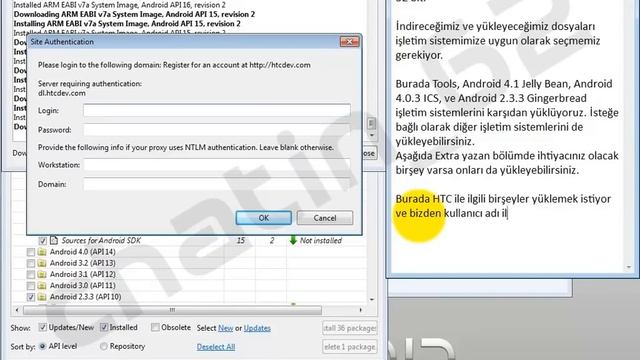
Task: Click Android 3.0 (API 11) folder icon
Action: tap(42, 285)
